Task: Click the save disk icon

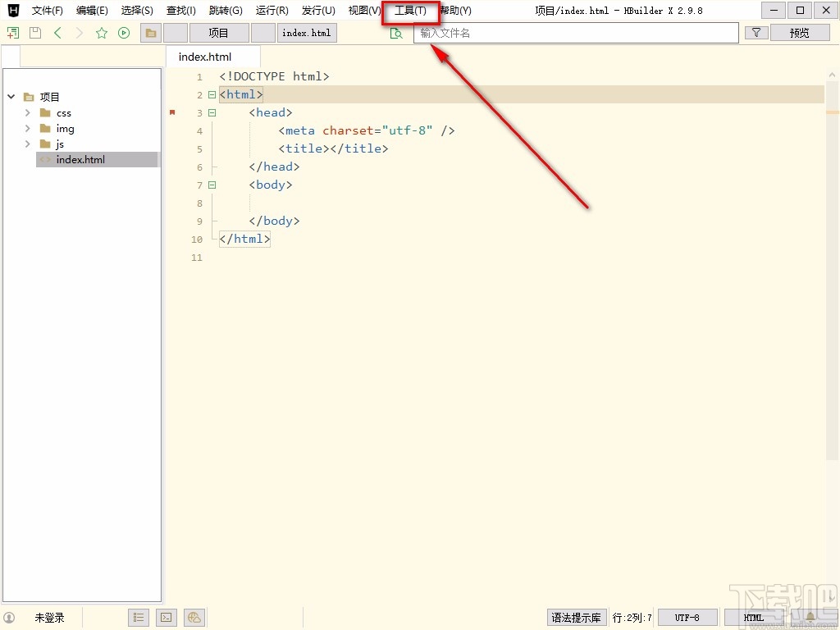Action: pyautogui.click(x=35, y=33)
